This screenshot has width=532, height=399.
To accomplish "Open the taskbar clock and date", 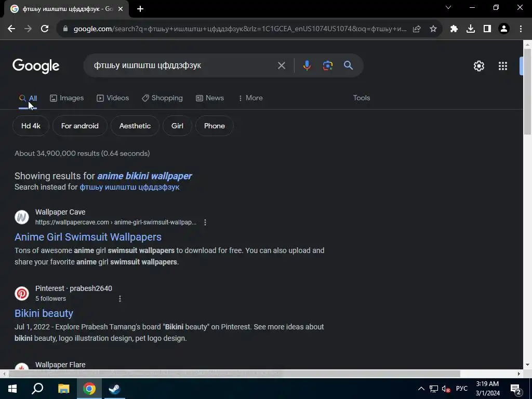I will pos(487,389).
